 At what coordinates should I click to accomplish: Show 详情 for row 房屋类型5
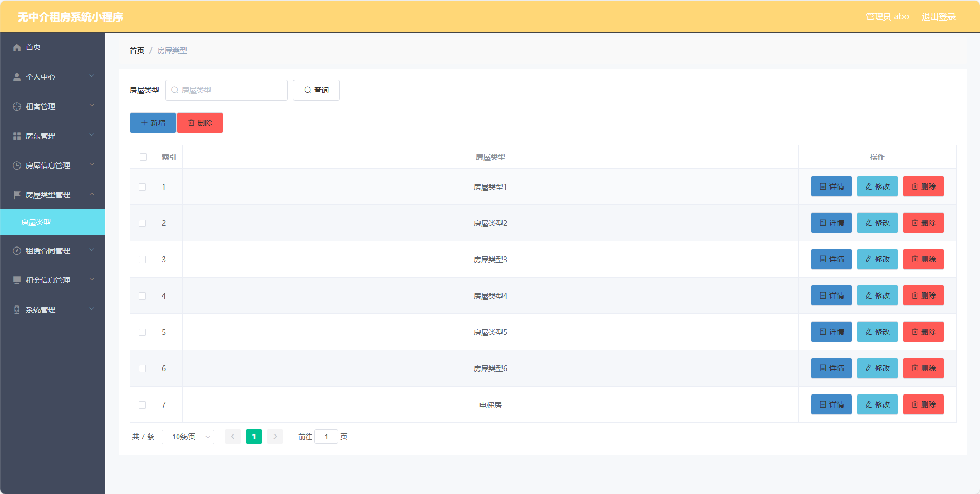[831, 332]
